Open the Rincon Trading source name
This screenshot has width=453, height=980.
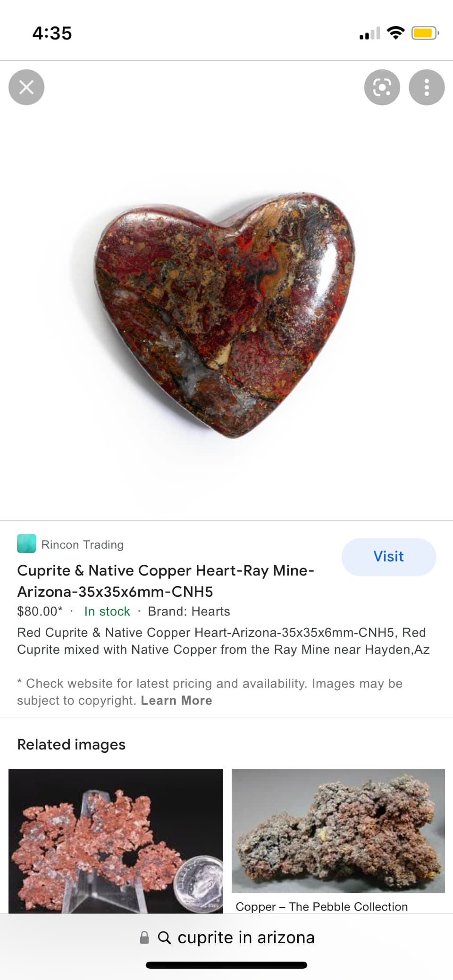83,544
